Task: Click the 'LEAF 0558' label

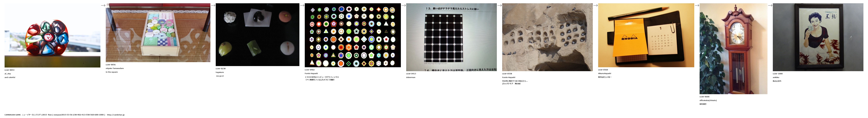Action: (x=507, y=74)
